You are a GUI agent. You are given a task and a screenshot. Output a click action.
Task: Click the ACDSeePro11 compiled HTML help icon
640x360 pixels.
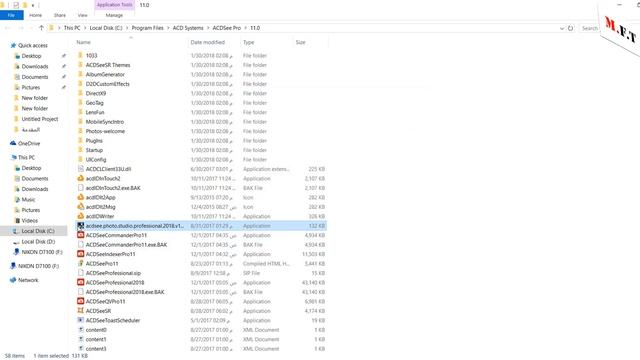click(80, 263)
